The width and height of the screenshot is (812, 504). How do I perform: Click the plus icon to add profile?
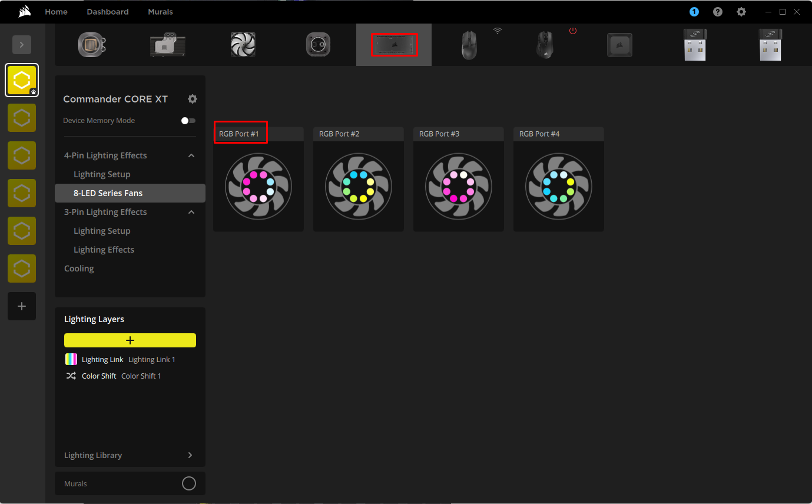pyautogui.click(x=22, y=306)
